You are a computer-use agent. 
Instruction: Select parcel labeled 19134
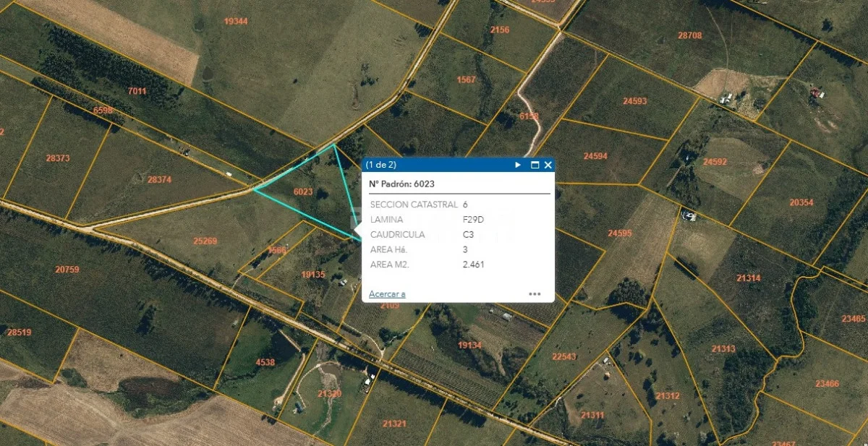click(x=469, y=346)
